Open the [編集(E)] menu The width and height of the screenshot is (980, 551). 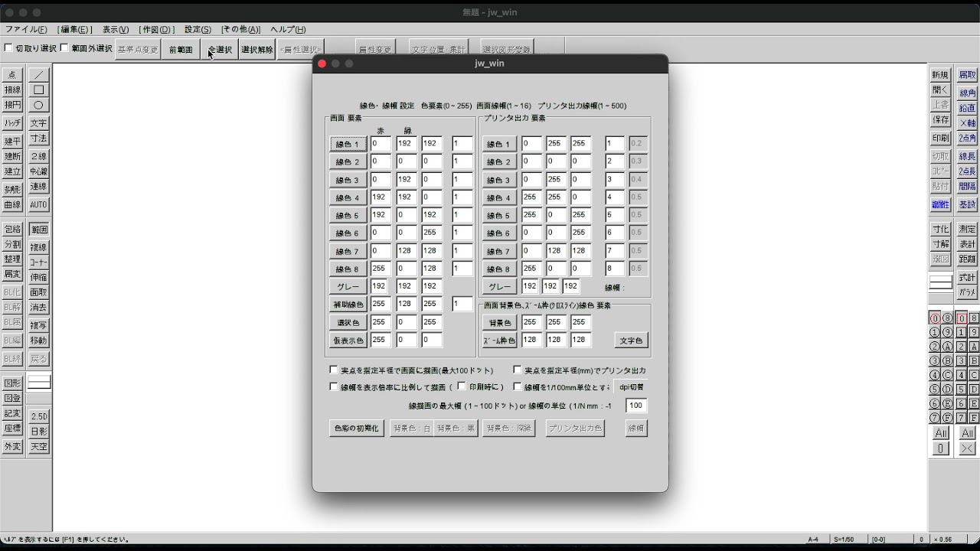(76, 29)
